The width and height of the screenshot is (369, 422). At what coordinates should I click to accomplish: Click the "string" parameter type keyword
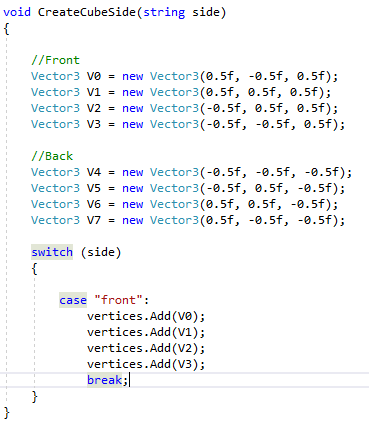[x=164, y=12]
